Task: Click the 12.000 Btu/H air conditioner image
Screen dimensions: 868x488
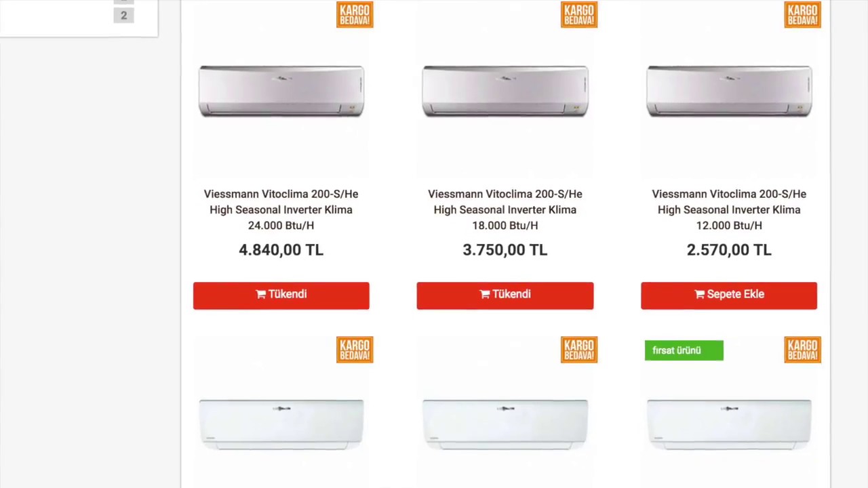Action: coord(729,91)
